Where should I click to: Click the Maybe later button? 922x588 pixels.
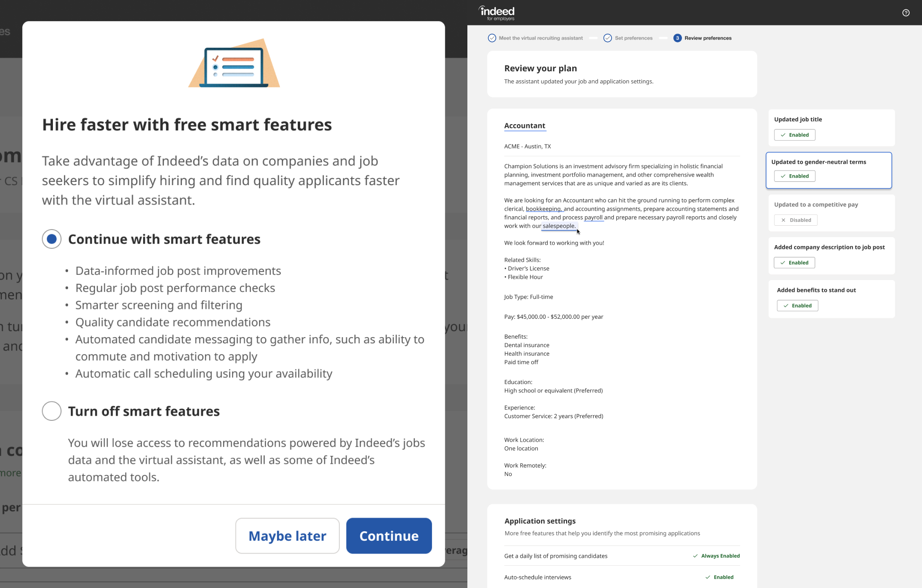point(287,536)
